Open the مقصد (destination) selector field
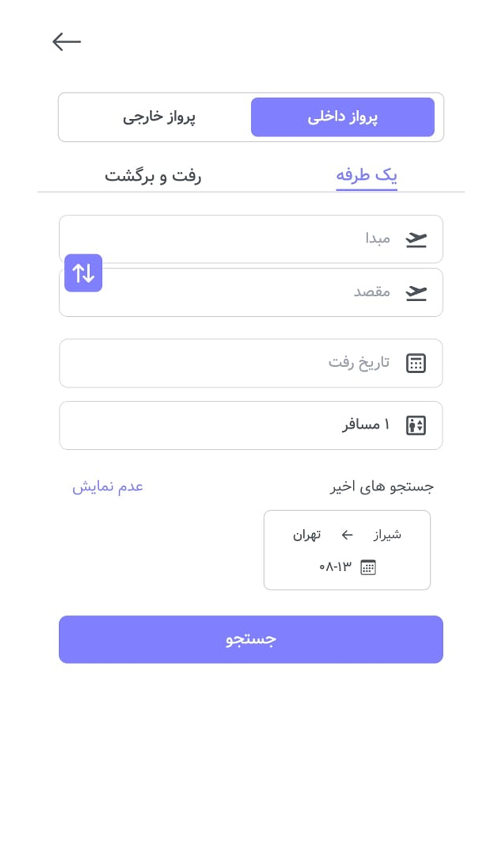This screenshot has width=488, height=868. tap(249, 293)
